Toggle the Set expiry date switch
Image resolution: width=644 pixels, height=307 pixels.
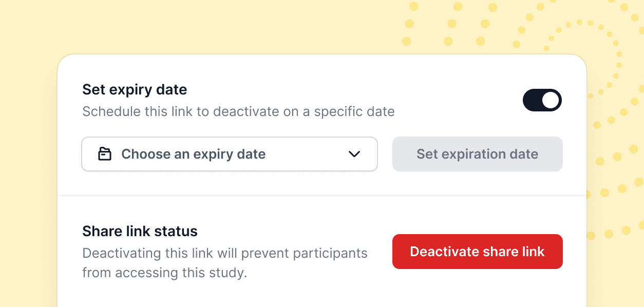[542, 100]
